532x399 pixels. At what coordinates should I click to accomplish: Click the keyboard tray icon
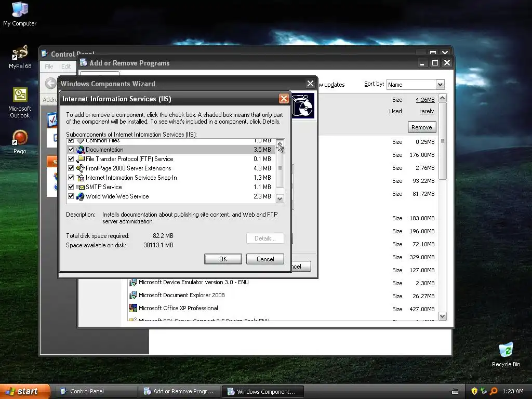455,392
